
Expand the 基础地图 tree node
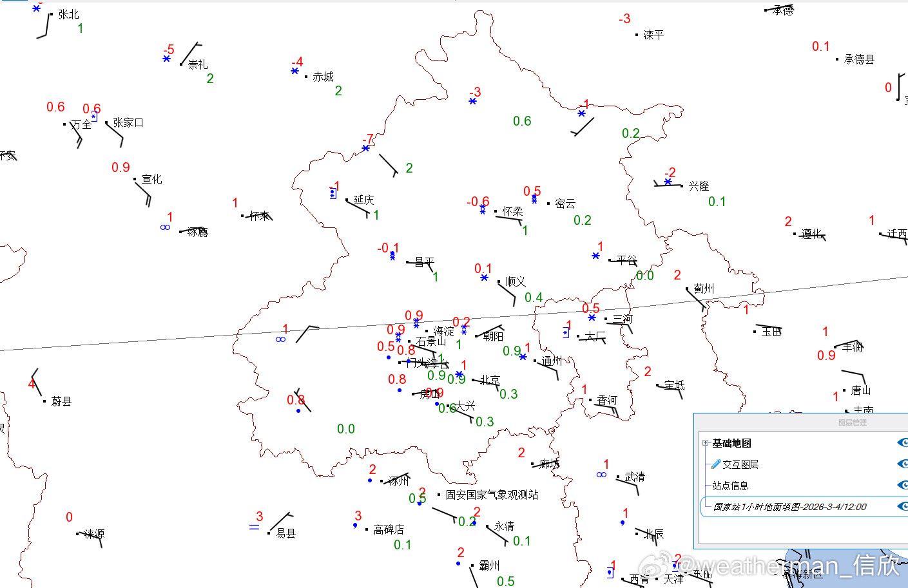[705, 442]
